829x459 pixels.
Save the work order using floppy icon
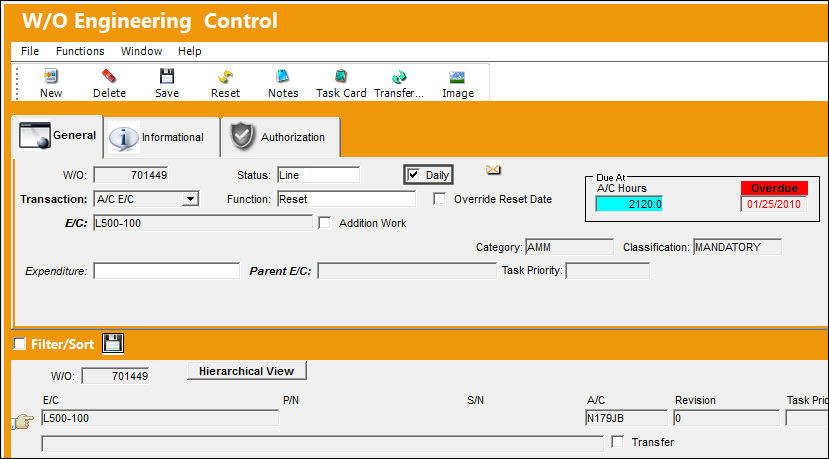[x=167, y=76]
